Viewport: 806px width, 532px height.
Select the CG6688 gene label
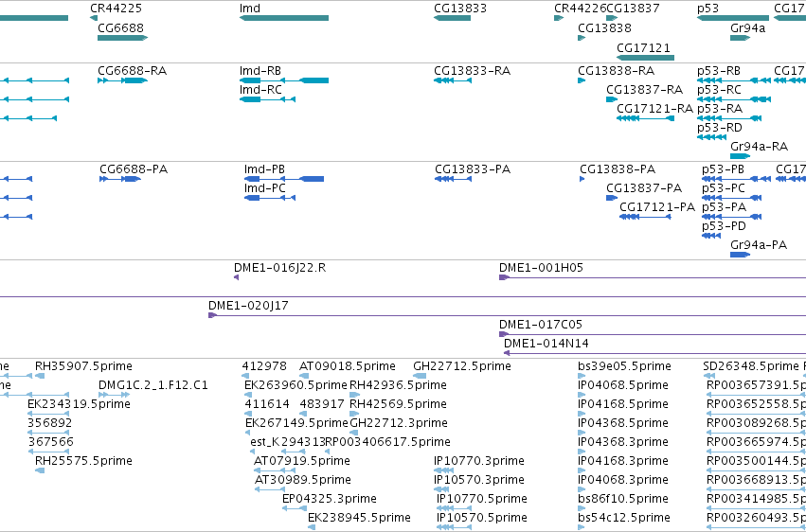coord(121,27)
